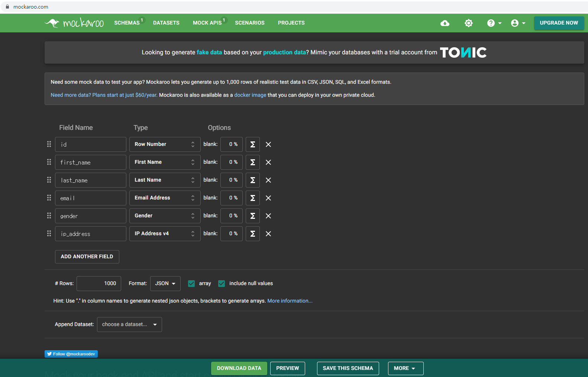588x377 pixels.
Task: Open the help question mark menu
Action: (494, 23)
